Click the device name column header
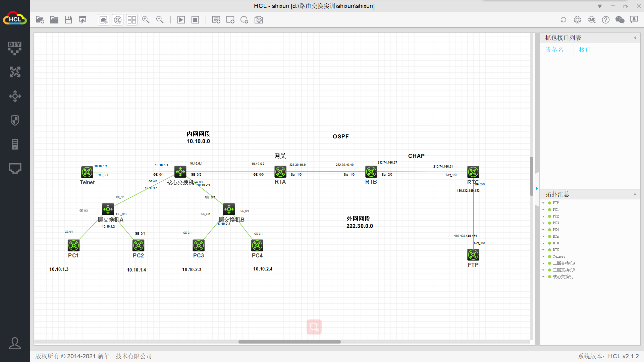 (x=554, y=50)
